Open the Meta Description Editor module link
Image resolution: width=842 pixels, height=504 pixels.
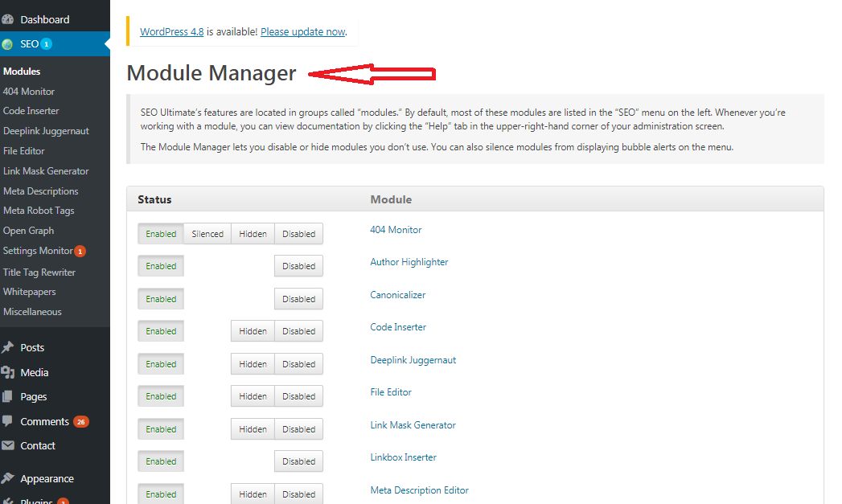click(419, 490)
